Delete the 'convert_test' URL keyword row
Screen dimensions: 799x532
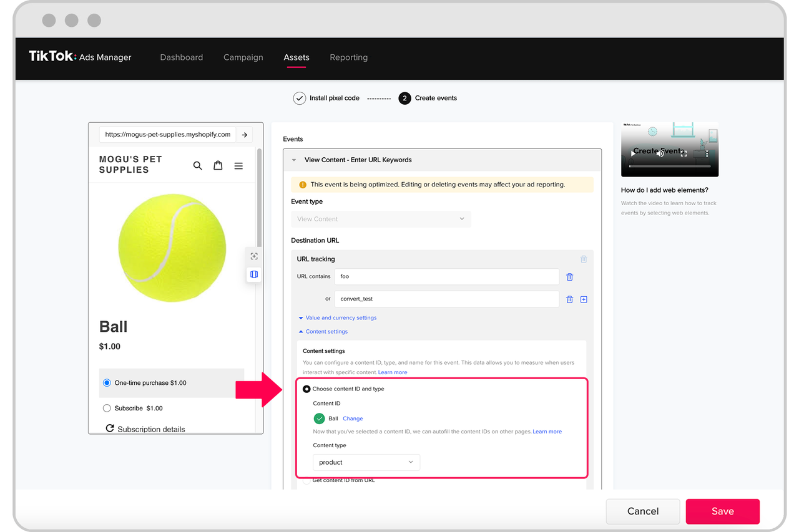click(569, 299)
